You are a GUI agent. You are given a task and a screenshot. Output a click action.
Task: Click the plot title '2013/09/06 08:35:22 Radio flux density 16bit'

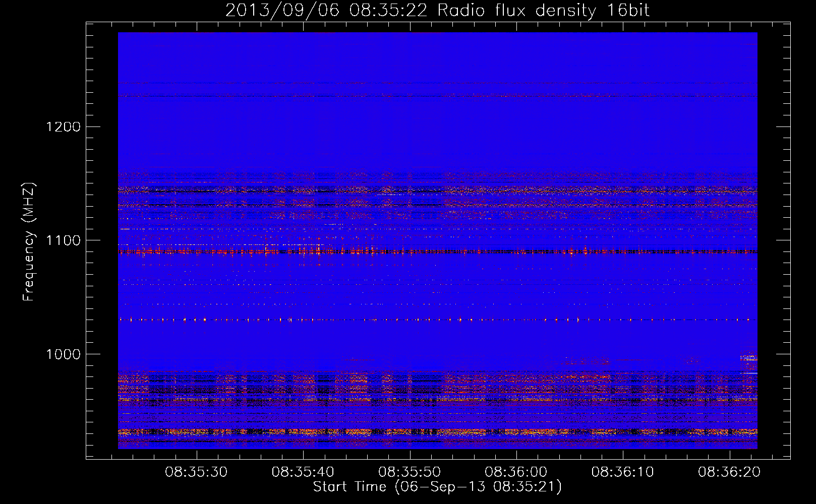pyautogui.click(x=437, y=11)
